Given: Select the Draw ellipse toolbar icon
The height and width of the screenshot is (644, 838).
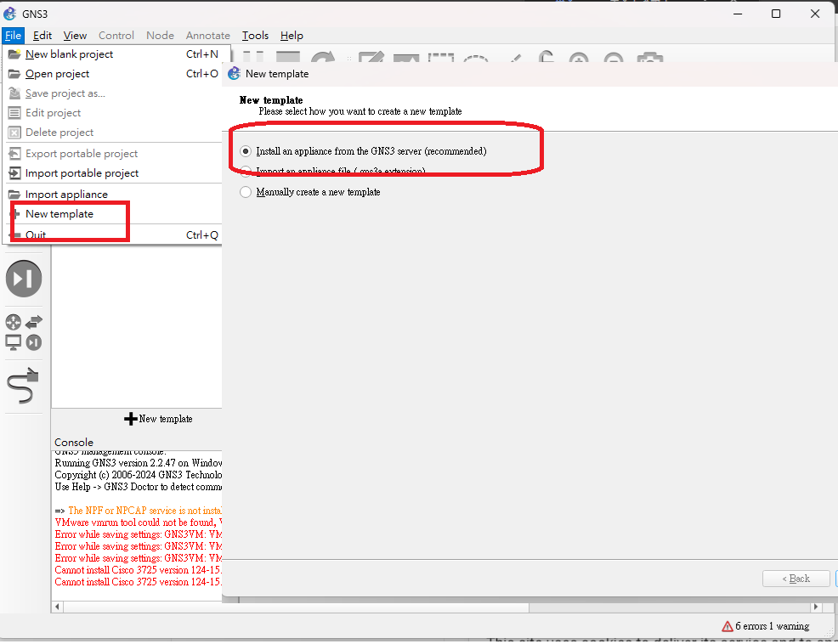Looking at the screenshot, I should [x=476, y=59].
